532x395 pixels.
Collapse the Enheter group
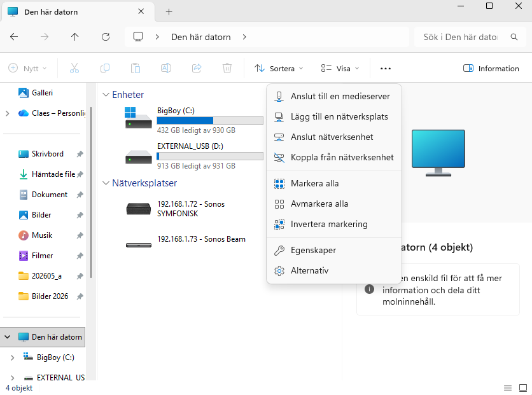(106, 95)
